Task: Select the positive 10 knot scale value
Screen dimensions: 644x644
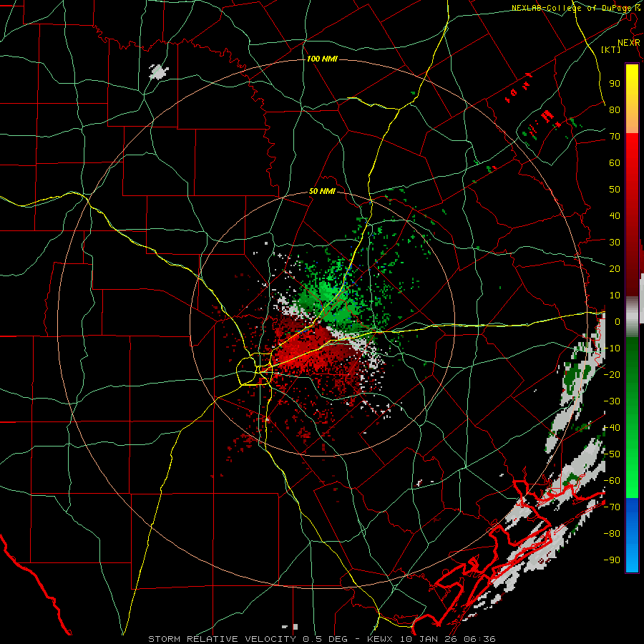Action: pyautogui.click(x=615, y=296)
